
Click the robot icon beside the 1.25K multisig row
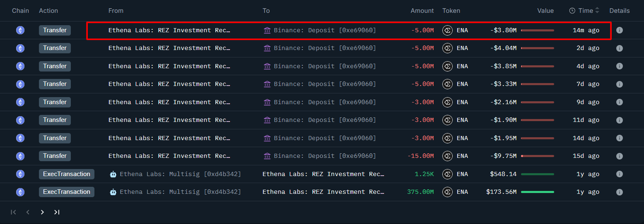pos(113,174)
